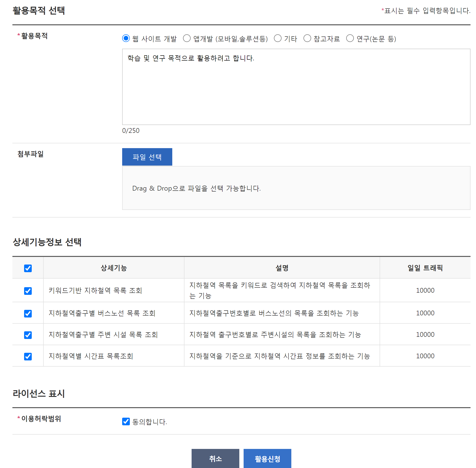Viewport: 476px width, 468px height.
Task: Click the 일일 트래픽 column header
Action: tap(425, 268)
